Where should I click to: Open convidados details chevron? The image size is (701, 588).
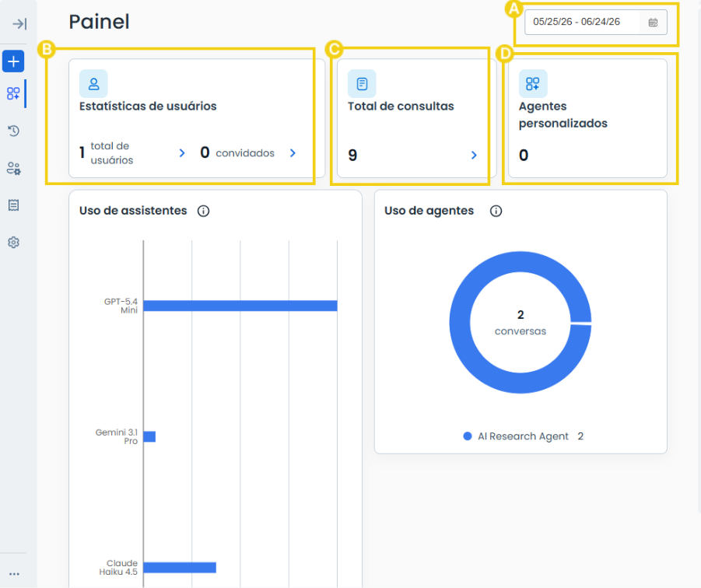[293, 153]
